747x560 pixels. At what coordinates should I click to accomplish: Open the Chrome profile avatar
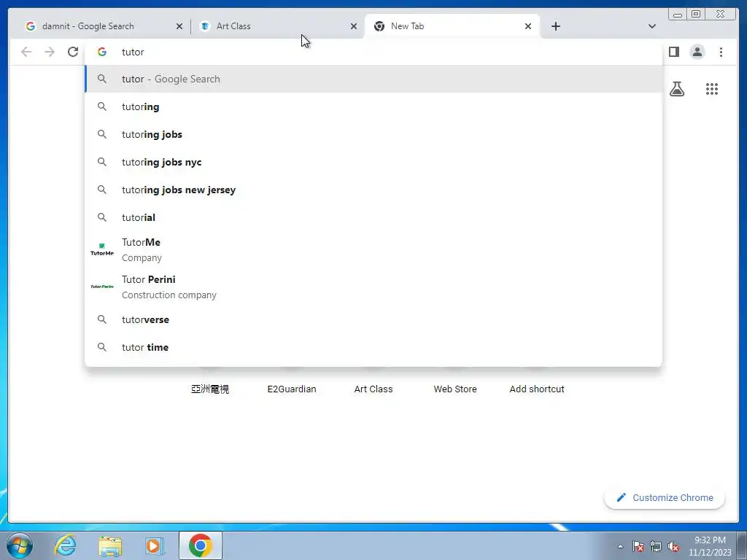pyautogui.click(x=697, y=52)
